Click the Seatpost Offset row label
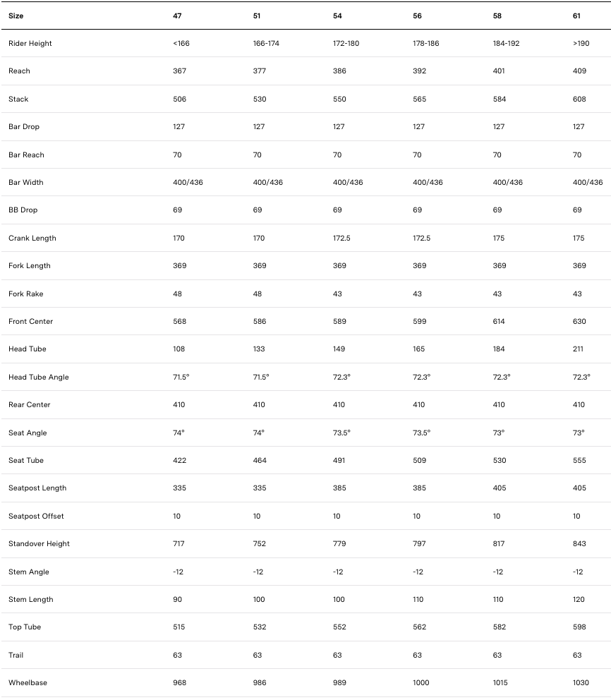Viewport: 611px width, 700px height. [36, 516]
